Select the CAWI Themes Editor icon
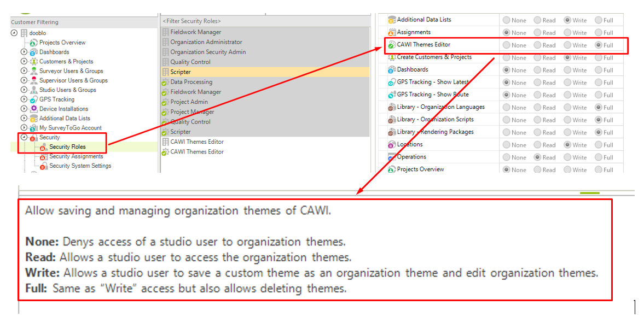The height and width of the screenshot is (317, 644). 391,45
